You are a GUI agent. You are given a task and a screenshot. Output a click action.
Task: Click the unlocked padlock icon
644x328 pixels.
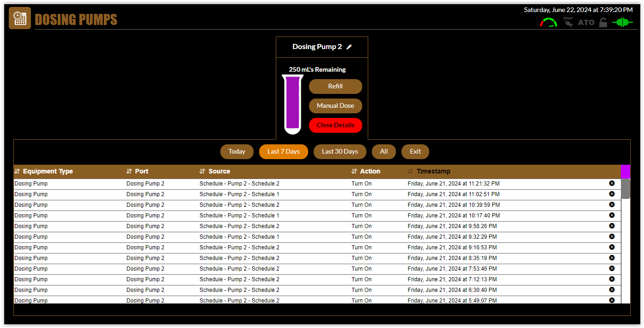click(x=603, y=22)
